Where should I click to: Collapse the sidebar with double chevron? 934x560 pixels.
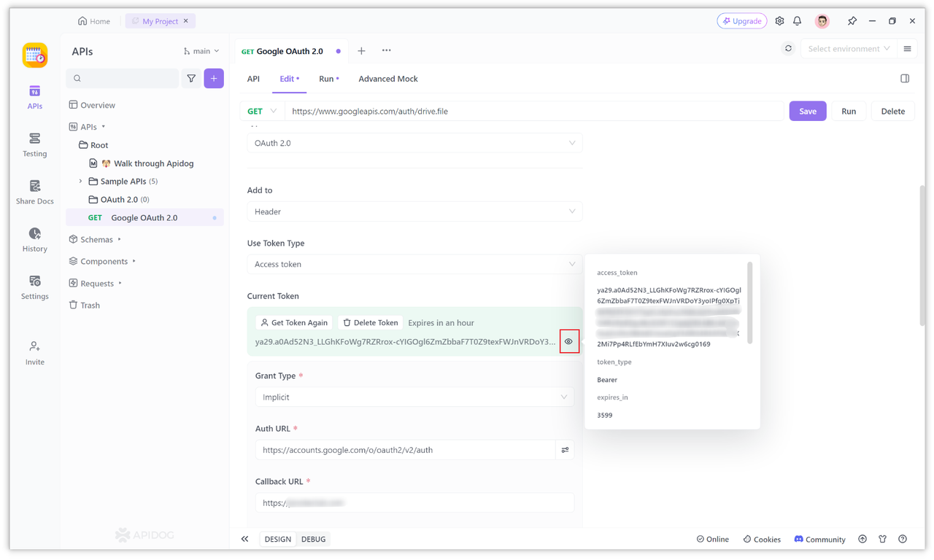click(x=245, y=539)
